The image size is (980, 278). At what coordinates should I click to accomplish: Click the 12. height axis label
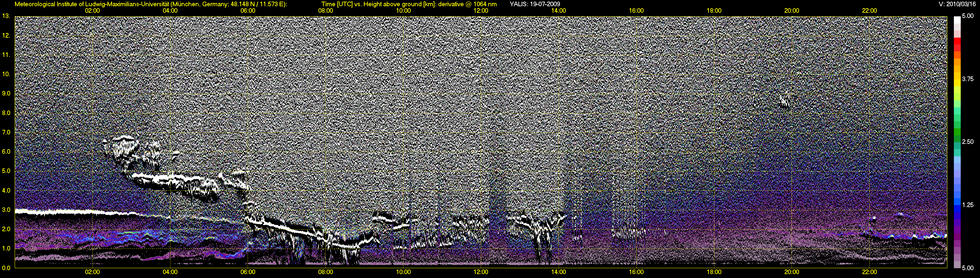click(x=6, y=35)
